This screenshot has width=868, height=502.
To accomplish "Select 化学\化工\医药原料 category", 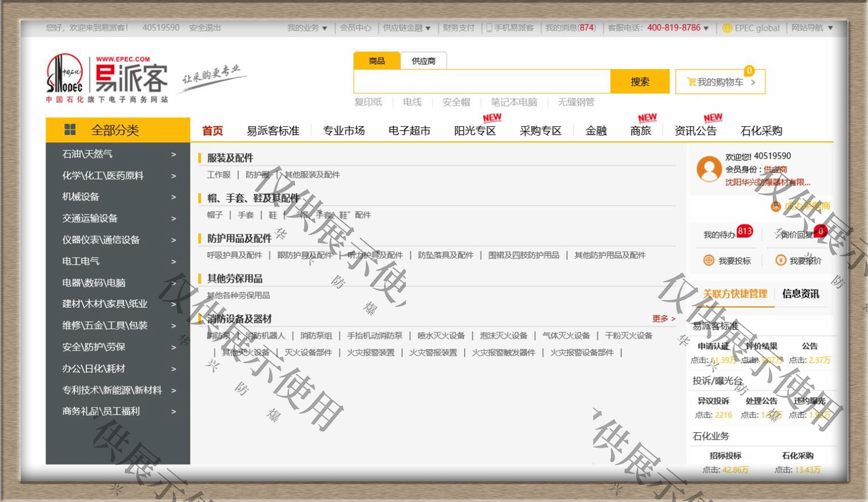I will [103, 176].
